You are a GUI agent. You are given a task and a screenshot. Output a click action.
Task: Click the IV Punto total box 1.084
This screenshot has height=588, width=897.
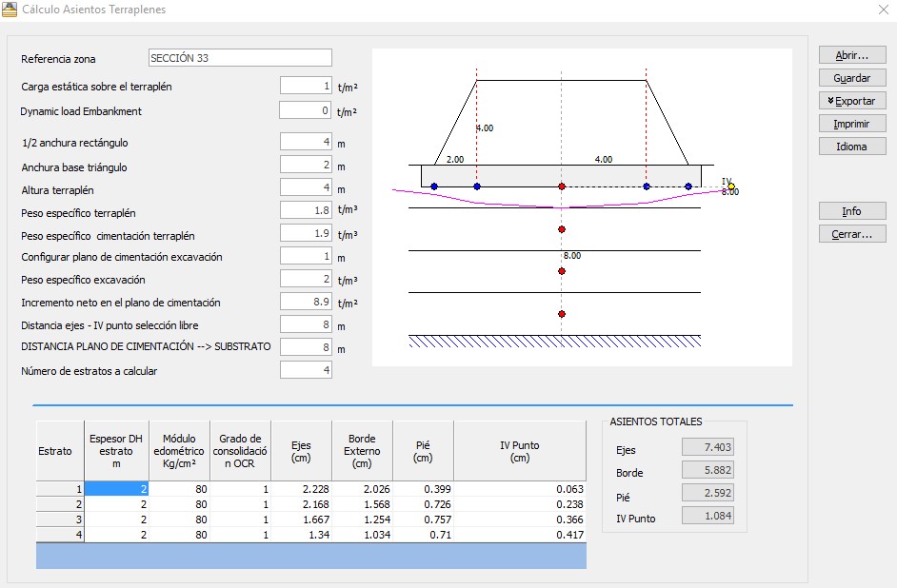(708, 516)
